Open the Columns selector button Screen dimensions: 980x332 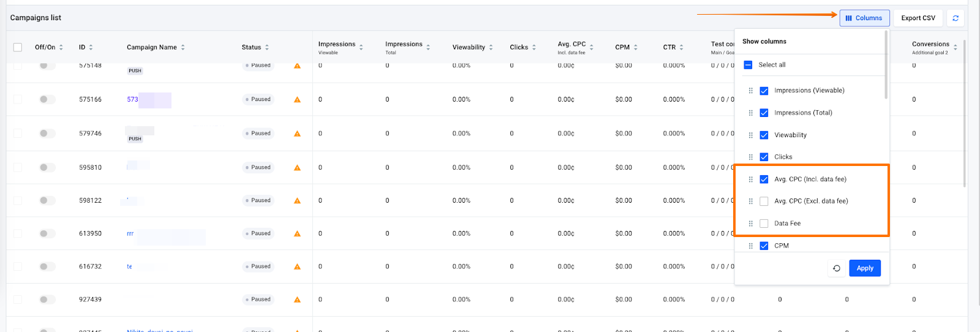(864, 18)
